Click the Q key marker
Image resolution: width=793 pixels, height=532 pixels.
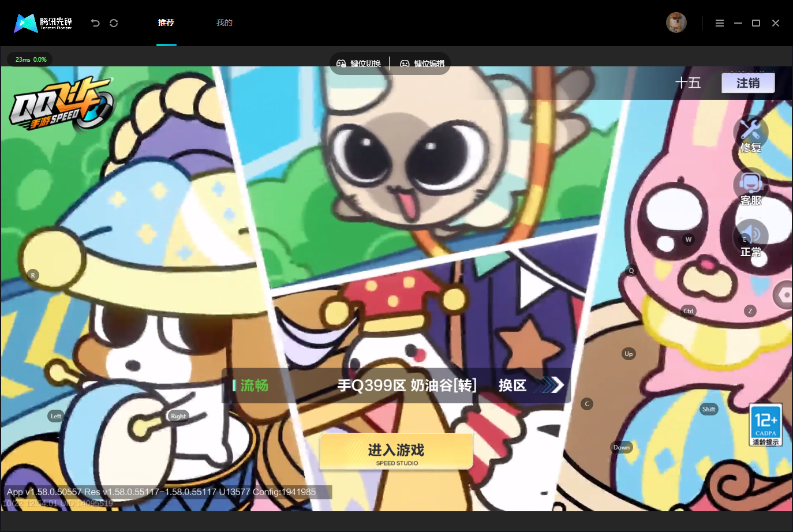tap(631, 271)
